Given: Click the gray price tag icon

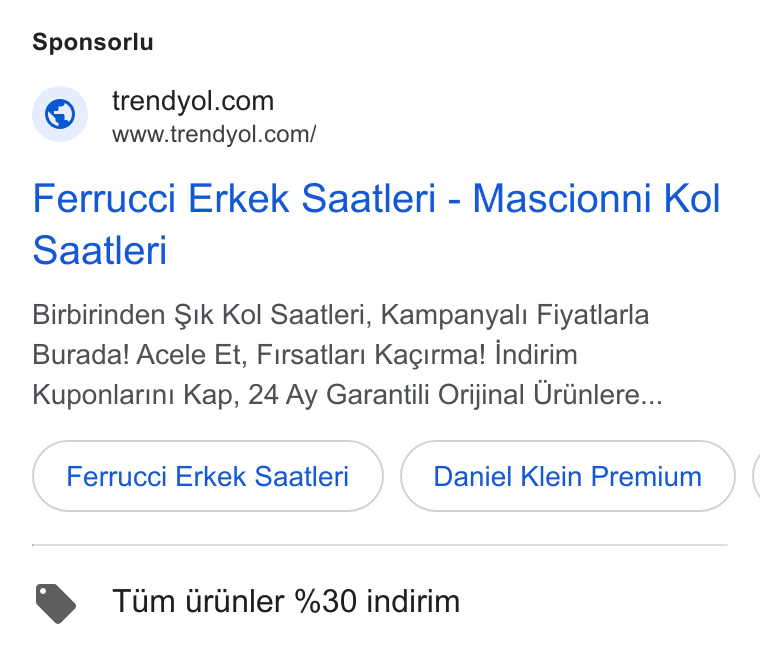Looking at the screenshot, I should [56, 603].
